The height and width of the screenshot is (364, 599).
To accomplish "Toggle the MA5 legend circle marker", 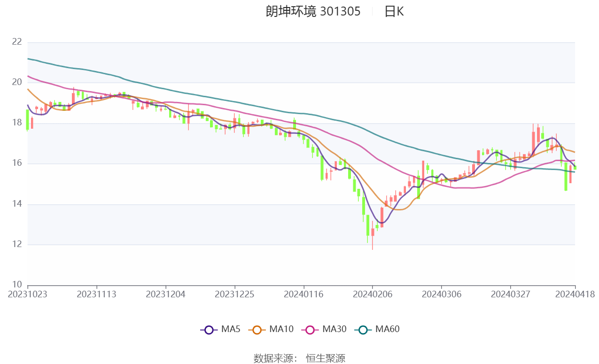I will click(209, 330).
